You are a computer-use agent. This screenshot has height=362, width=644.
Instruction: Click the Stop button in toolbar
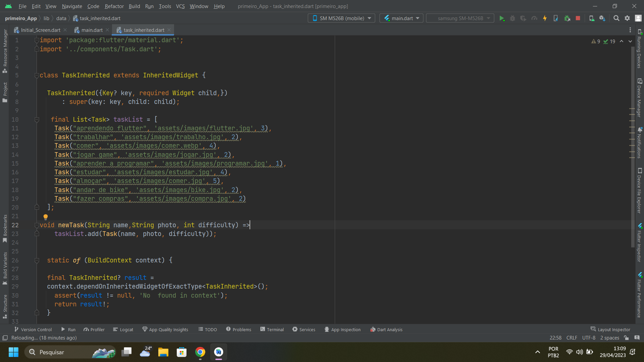point(578,18)
